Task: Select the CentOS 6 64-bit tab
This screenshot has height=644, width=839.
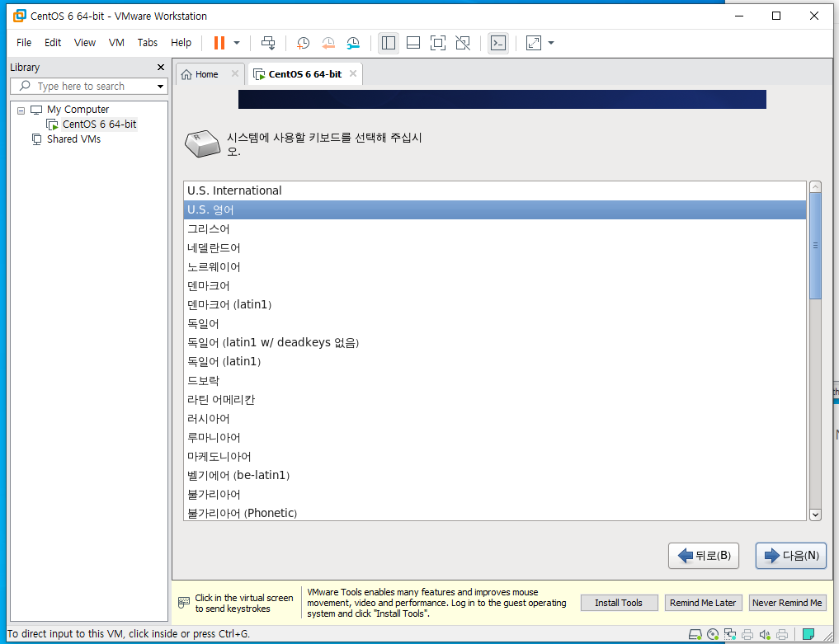Action: click(x=304, y=74)
